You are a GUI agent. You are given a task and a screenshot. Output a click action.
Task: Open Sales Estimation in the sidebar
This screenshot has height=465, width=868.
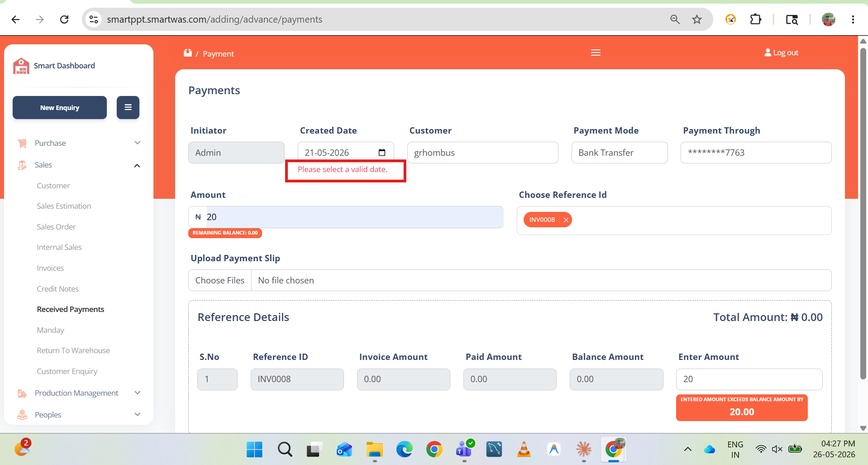[x=64, y=206]
